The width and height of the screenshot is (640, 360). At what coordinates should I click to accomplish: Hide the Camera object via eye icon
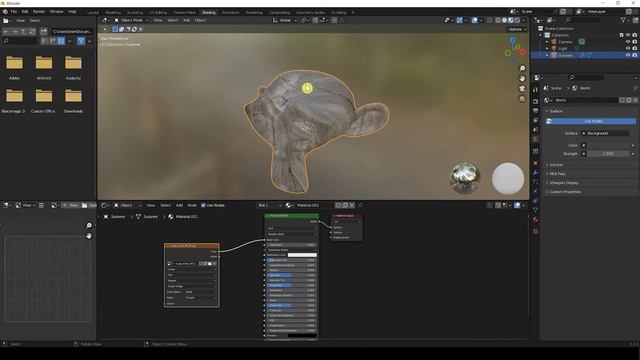(628, 42)
